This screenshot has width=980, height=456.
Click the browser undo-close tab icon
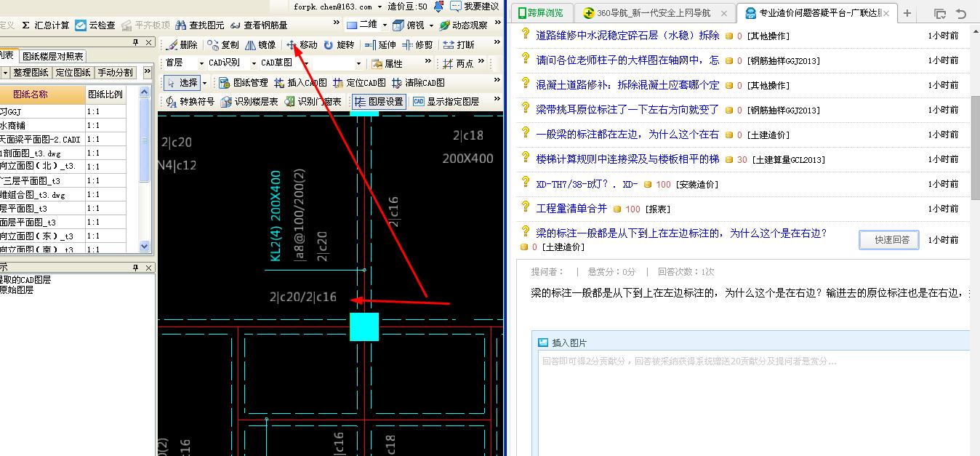(x=961, y=13)
